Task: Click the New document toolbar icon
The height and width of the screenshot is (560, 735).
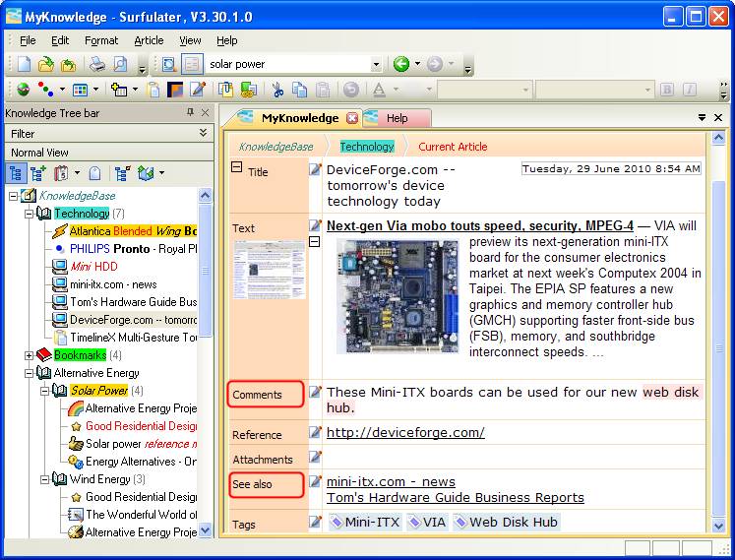Action: tap(24, 64)
